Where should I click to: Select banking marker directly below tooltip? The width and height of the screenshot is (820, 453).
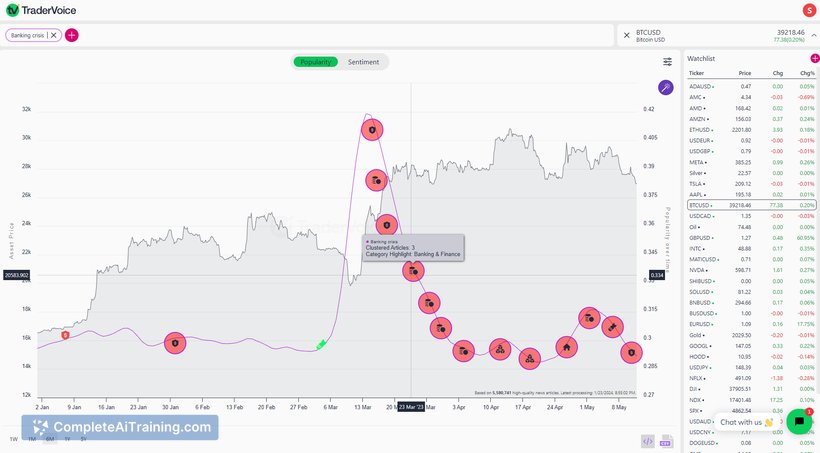pos(413,271)
